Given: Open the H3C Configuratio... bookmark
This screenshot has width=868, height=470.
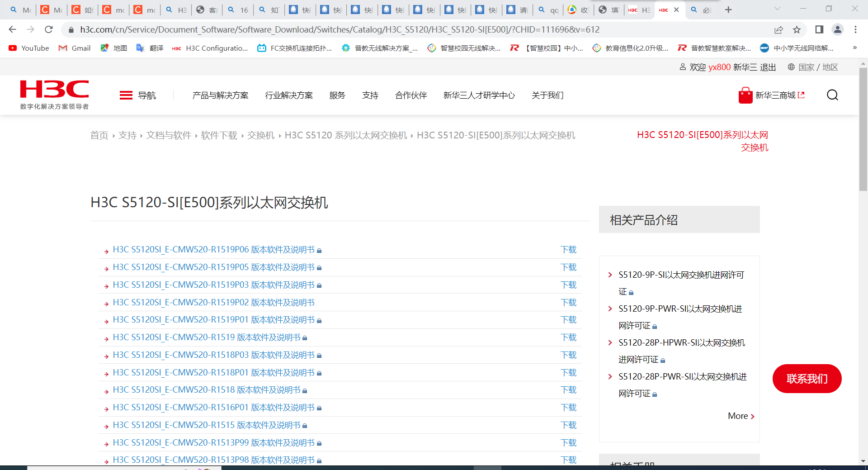Looking at the screenshot, I should pos(210,48).
